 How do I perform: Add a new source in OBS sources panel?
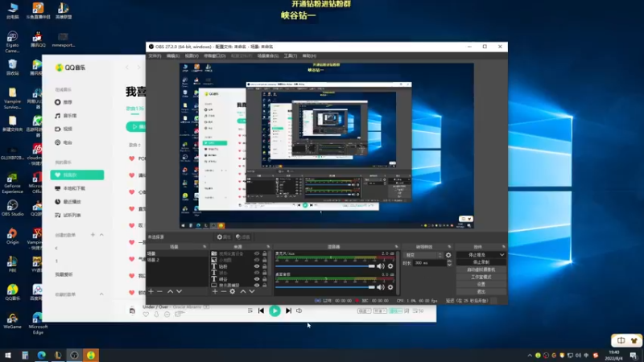[x=215, y=291]
